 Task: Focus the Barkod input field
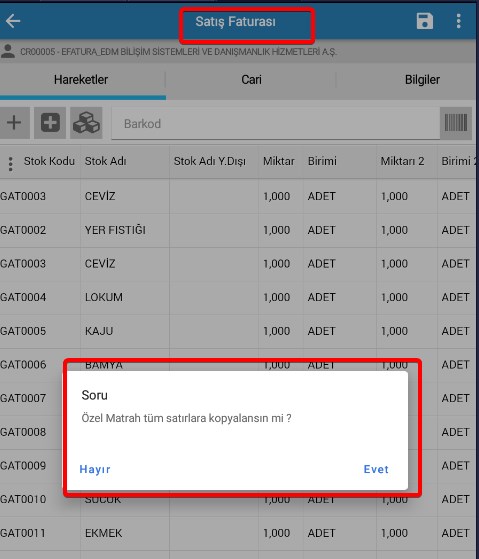(275, 124)
